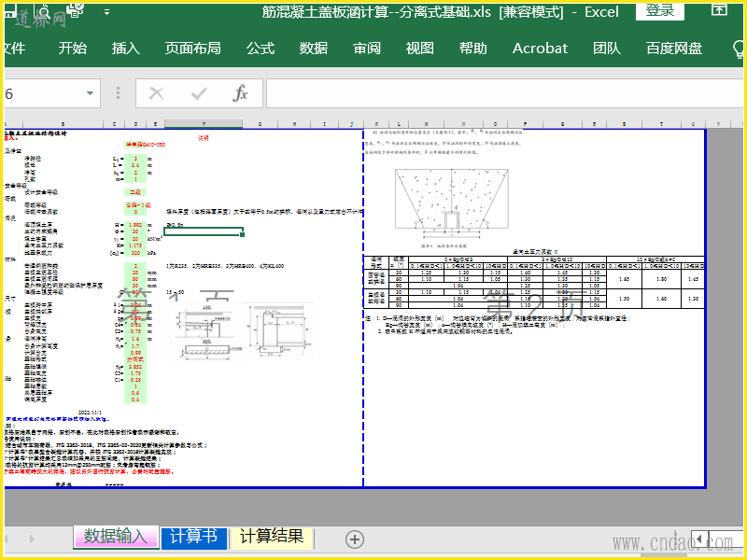
Task: Open the 开始 ribbon tab
Action: 73,49
